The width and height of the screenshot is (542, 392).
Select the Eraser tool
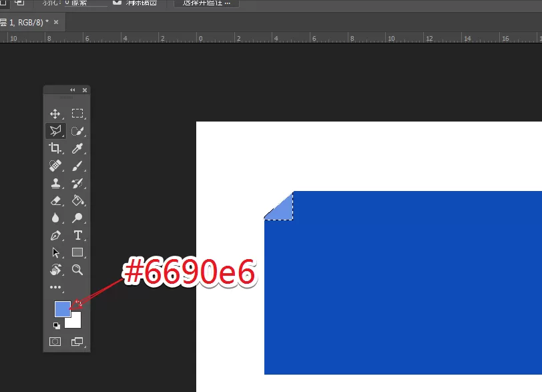(x=55, y=200)
